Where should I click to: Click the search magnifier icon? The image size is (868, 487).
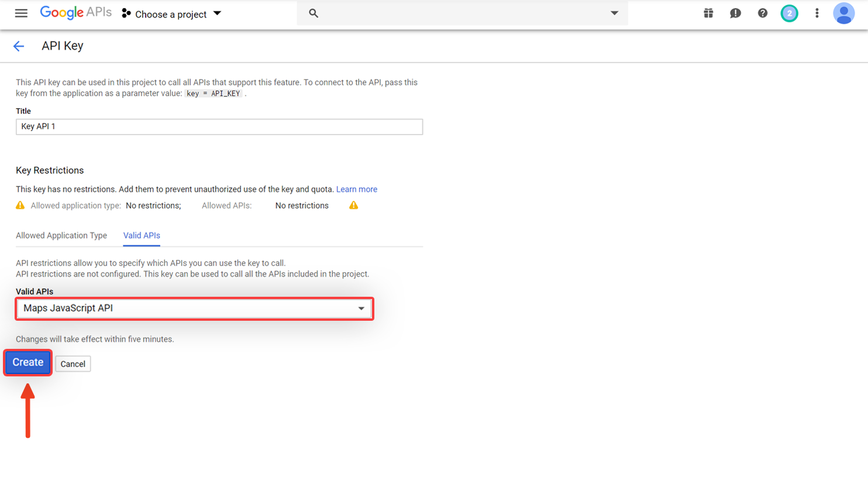(314, 13)
